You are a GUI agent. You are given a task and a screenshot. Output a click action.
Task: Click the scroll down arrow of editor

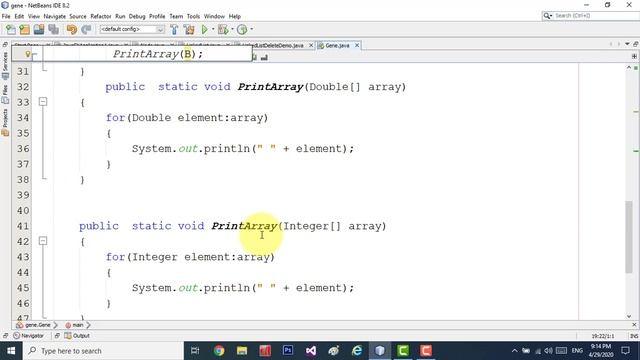629,316
